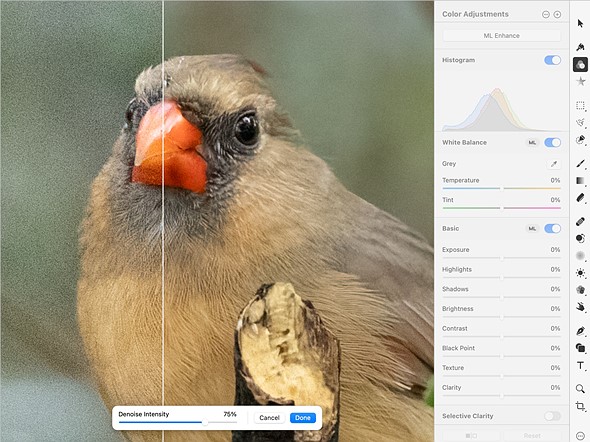This screenshot has height=442, width=590.
Task: Pick grey point with eyedropper
Action: pyautogui.click(x=554, y=164)
